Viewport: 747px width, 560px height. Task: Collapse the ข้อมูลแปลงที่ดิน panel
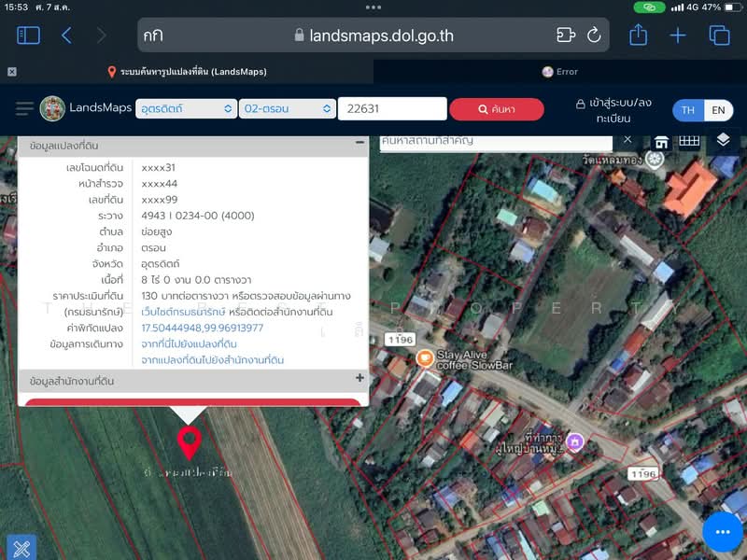point(359,143)
